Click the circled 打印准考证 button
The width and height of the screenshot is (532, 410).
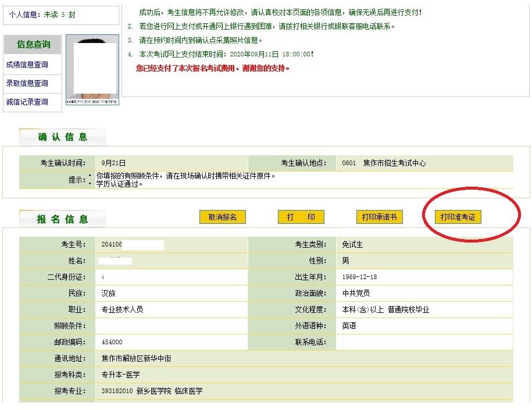click(x=458, y=217)
